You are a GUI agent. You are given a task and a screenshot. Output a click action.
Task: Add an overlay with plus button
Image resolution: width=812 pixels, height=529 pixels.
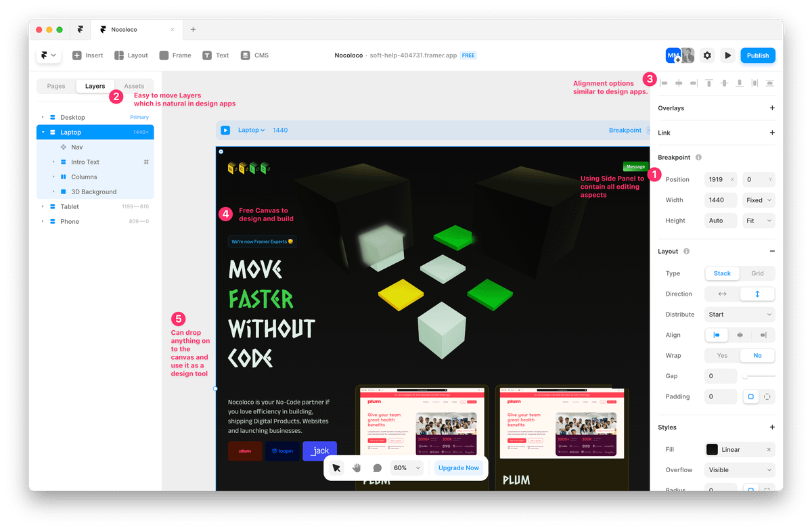(772, 108)
